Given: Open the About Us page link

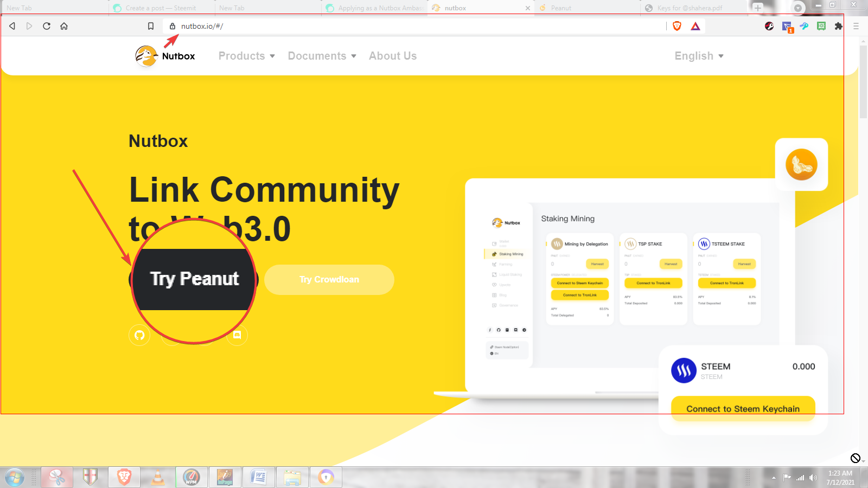Looking at the screenshot, I should click(x=393, y=56).
